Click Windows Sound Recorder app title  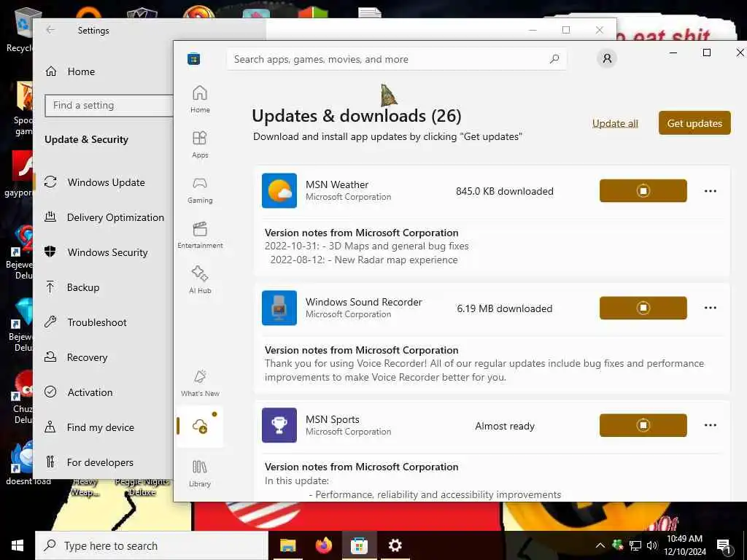363,302
